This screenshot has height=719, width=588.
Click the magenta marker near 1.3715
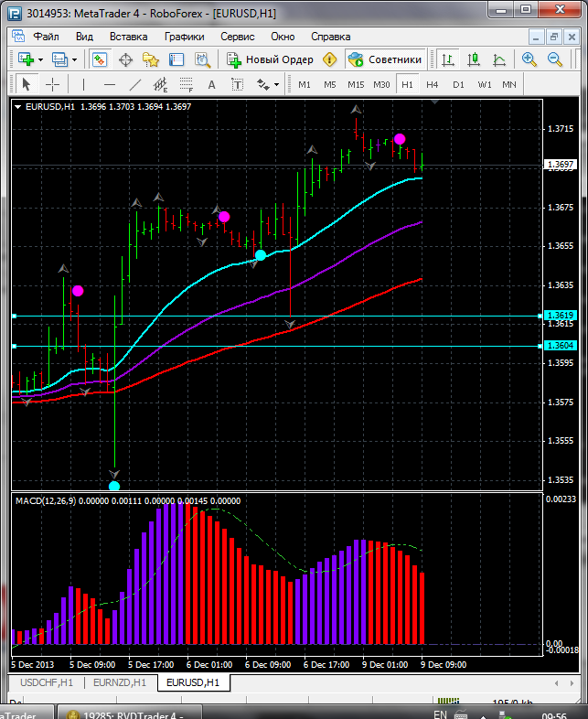(x=400, y=139)
